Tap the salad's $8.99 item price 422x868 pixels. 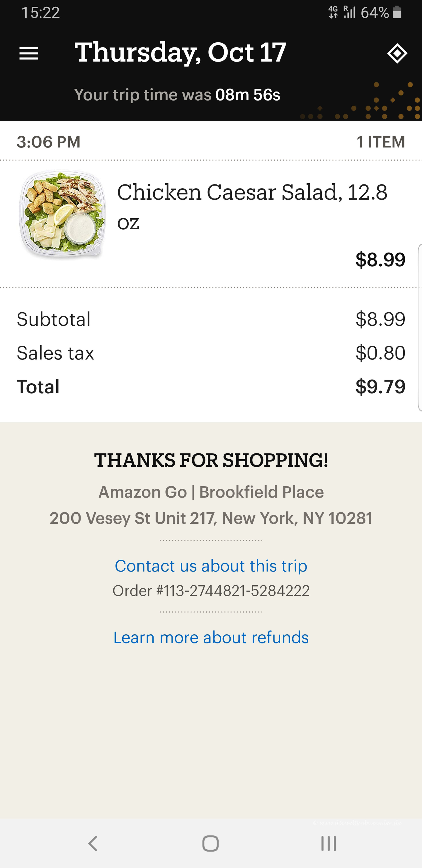[x=380, y=259]
